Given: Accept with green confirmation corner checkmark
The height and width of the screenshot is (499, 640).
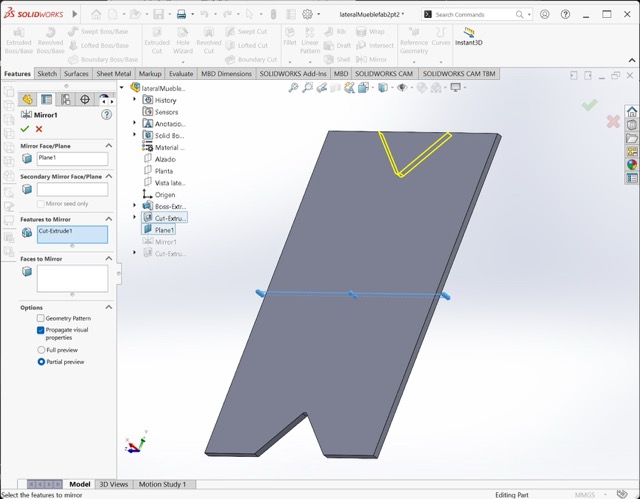Looking at the screenshot, I should pos(589,105).
